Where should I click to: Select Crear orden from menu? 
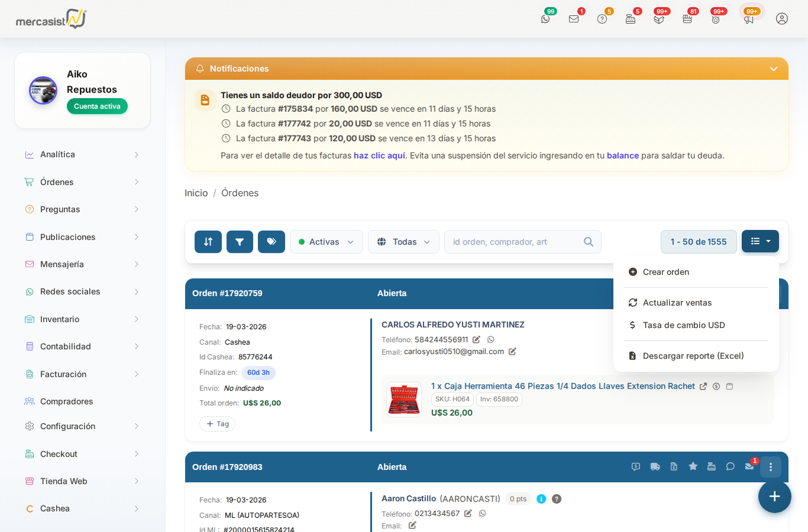click(696, 272)
